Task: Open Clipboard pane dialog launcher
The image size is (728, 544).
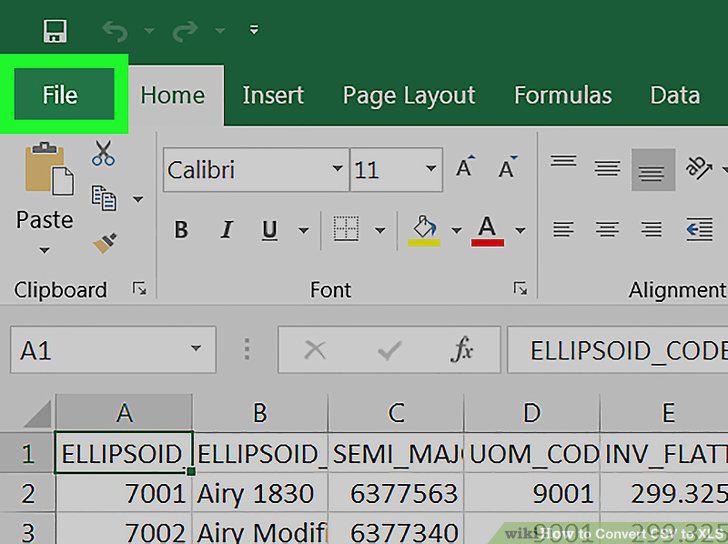Action: tap(139, 288)
